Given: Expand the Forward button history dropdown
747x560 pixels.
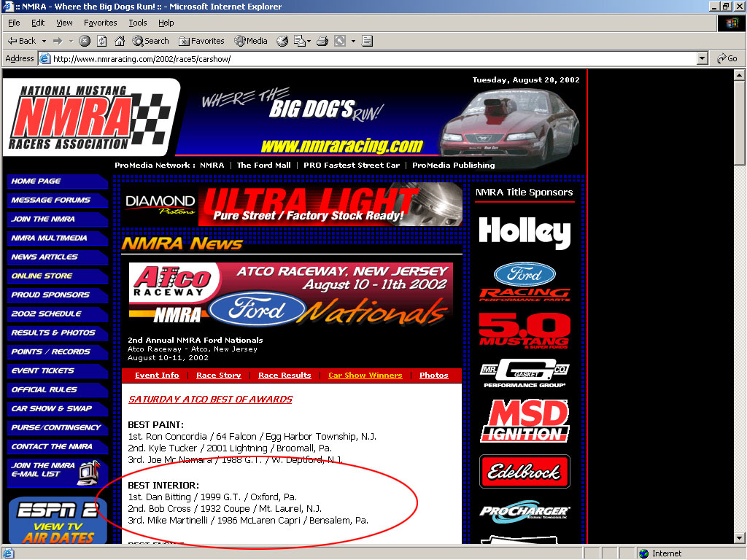Looking at the screenshot, I should [71, 41].
